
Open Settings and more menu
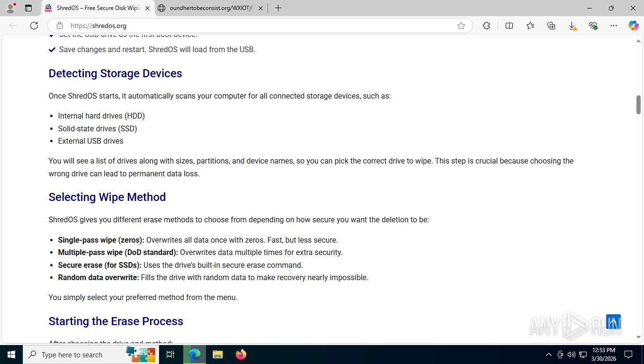(614, 26)
